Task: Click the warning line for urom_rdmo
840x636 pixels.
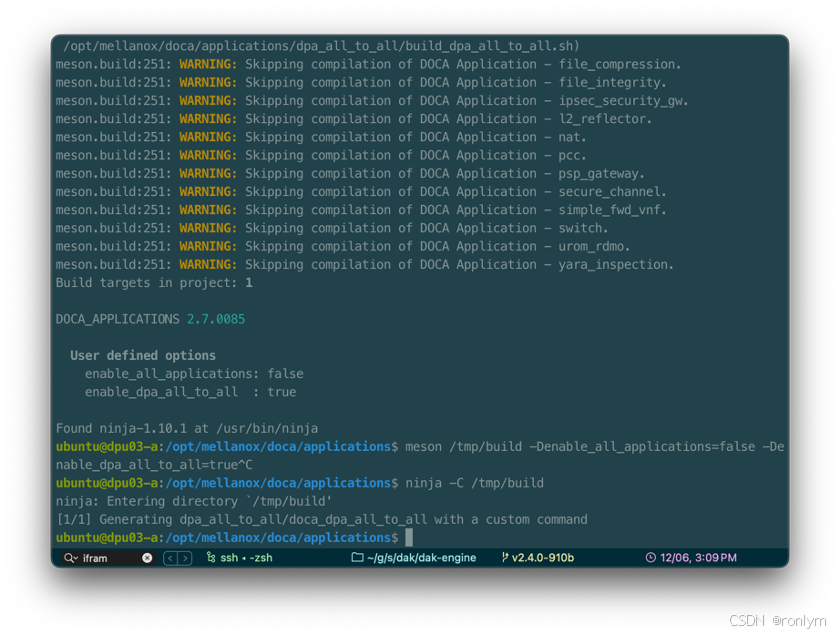Action: click(342, 246)
